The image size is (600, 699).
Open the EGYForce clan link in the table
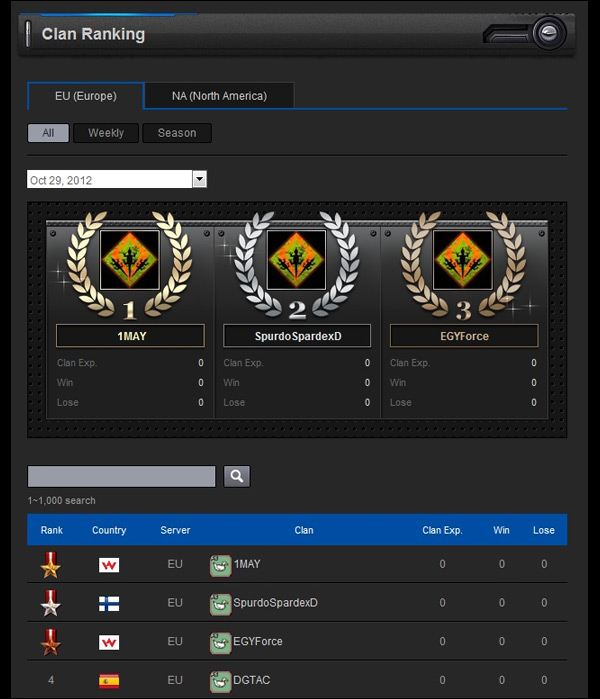258,641
